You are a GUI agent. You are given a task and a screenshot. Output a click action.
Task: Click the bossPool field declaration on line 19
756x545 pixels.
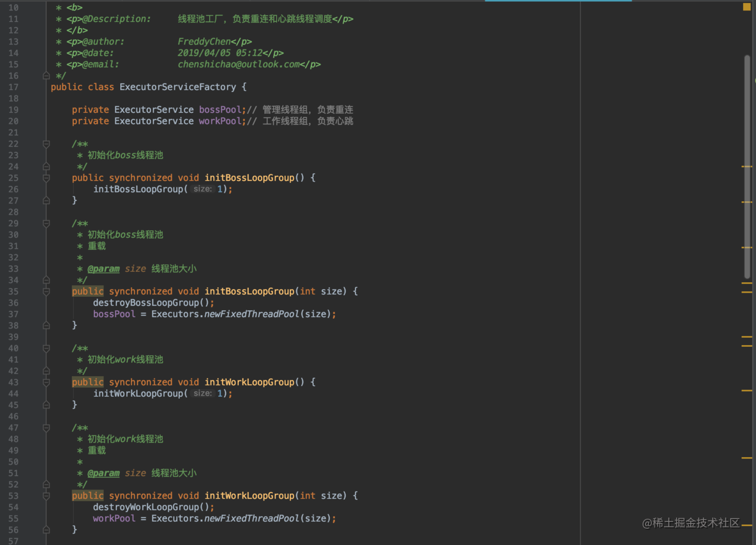click(221, 110)
